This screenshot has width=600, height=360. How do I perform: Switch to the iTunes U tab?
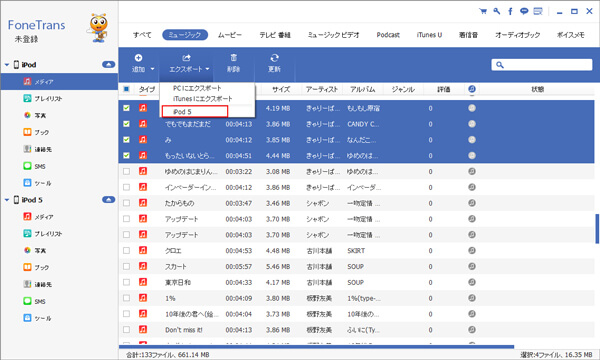(x=429, y=35)
